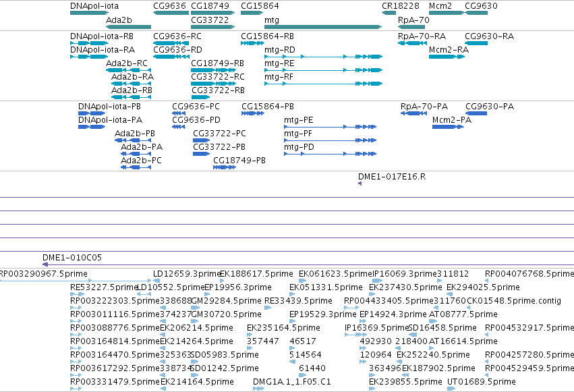
Task: Click transcript RpA-70-RA
Action: pos(422,36)
